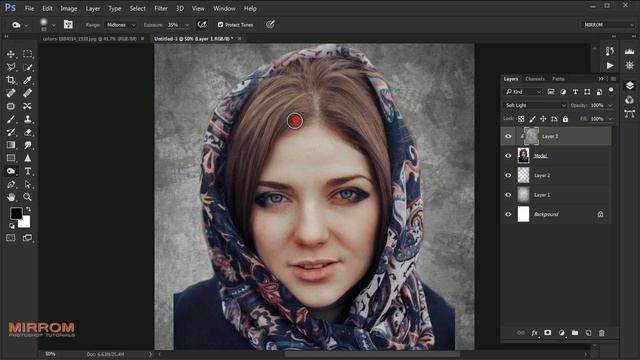Hide the Model layer
The height and width of the screenshot is (360, 640).
point(508,156)
